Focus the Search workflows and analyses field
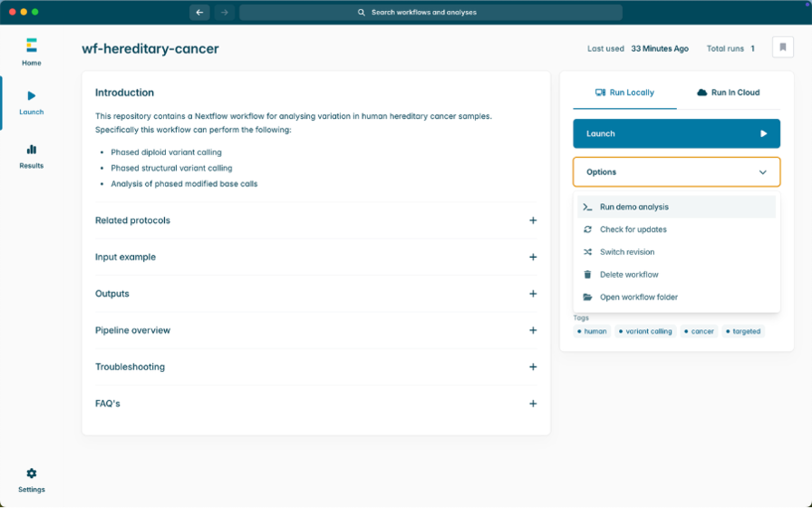 click(430, 13)
